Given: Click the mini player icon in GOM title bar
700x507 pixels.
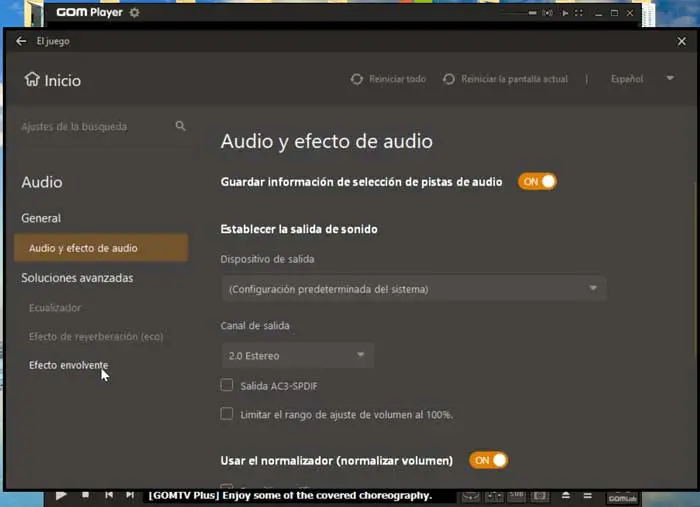Looking at the screenshot, I should (x=532, y=13).
